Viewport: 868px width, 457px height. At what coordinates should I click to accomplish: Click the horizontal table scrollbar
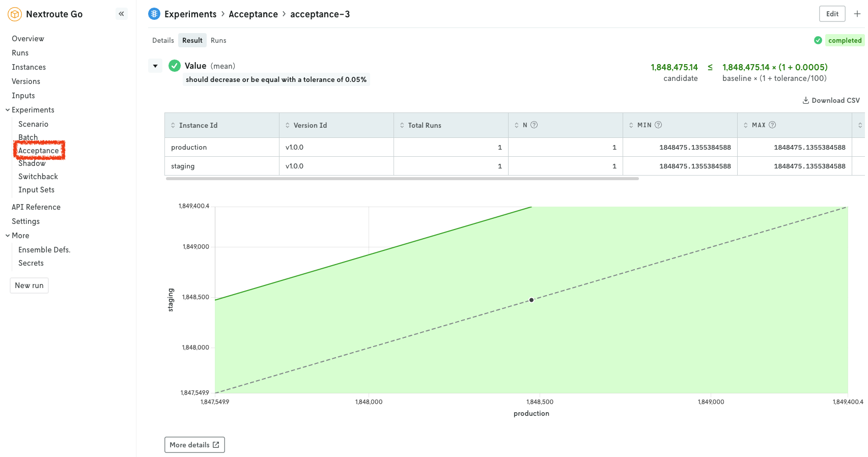pos(402,179)
